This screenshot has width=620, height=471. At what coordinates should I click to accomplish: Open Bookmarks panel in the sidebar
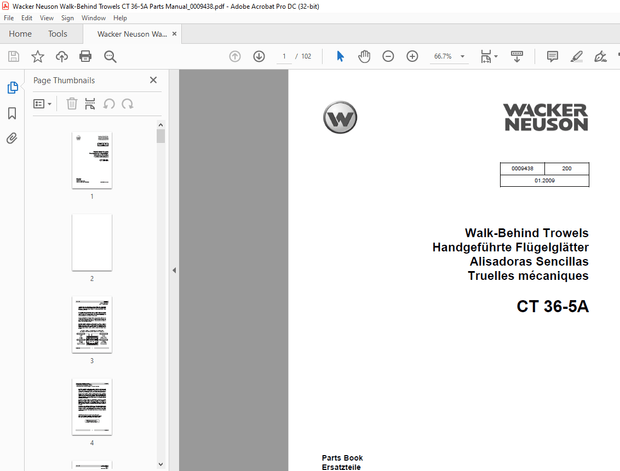pyautogui.click(x=12, y=113)
